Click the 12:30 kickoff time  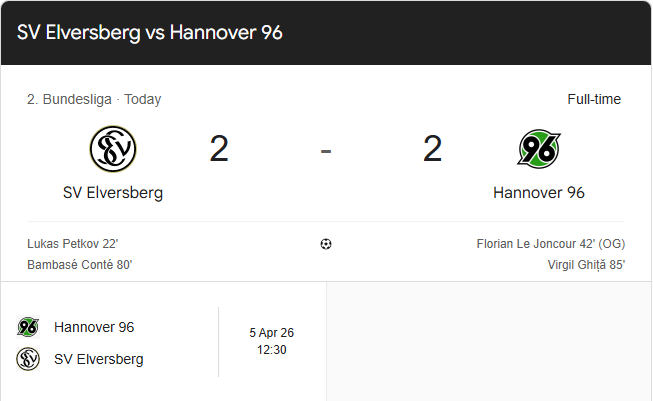[272, 350]
